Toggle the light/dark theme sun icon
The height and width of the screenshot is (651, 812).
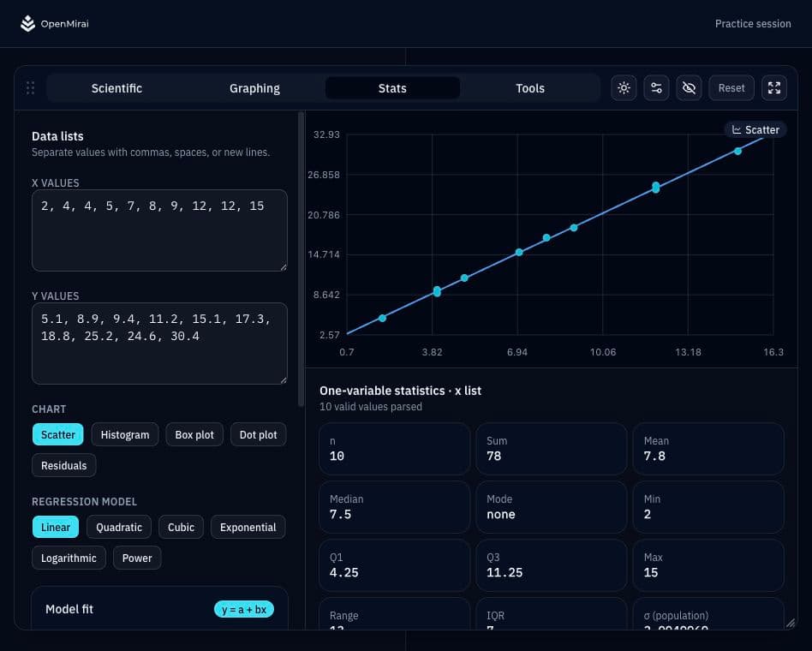click(624, 88)
